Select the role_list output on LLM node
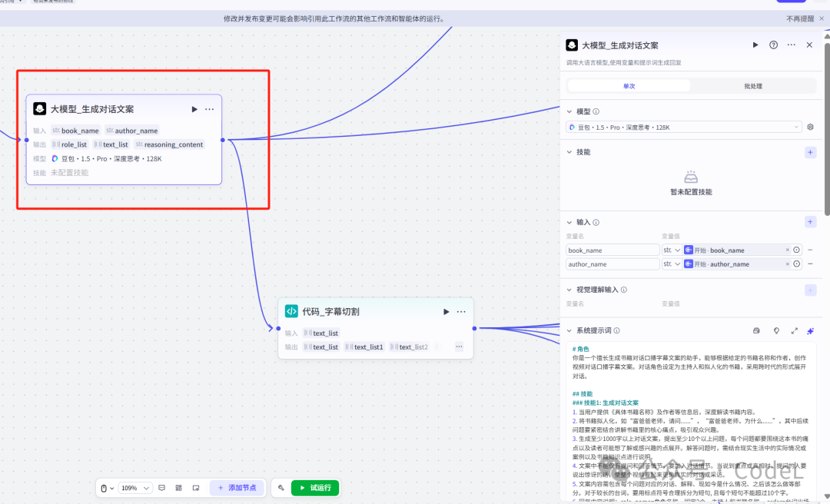 point(69,144)
